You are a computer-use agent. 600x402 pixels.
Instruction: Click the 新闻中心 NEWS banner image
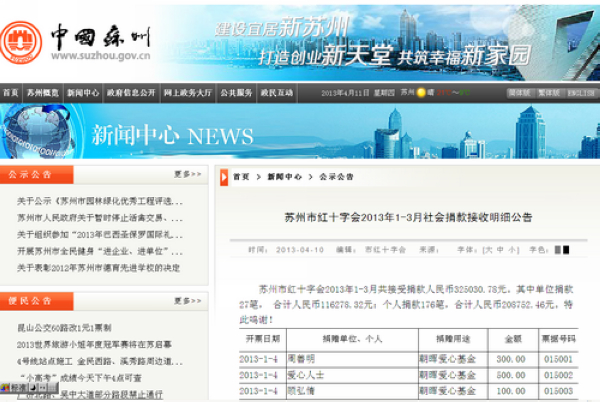(300, 133)
